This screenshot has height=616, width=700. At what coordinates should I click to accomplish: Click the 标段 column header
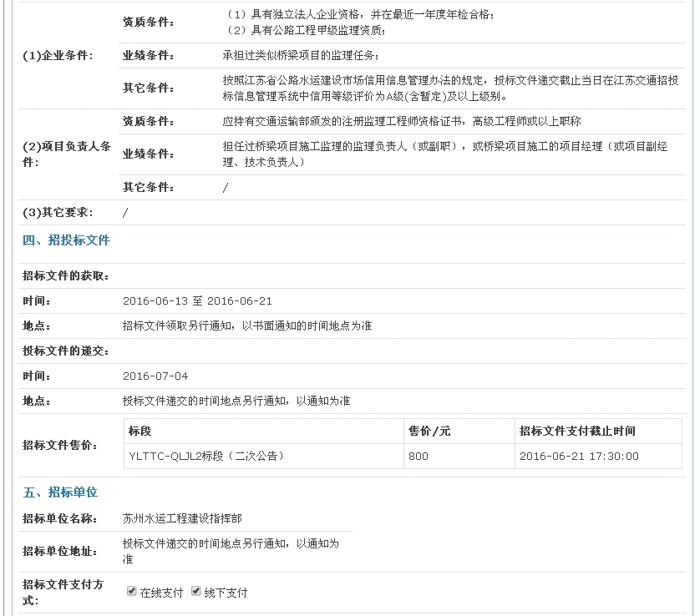point(140,431)
